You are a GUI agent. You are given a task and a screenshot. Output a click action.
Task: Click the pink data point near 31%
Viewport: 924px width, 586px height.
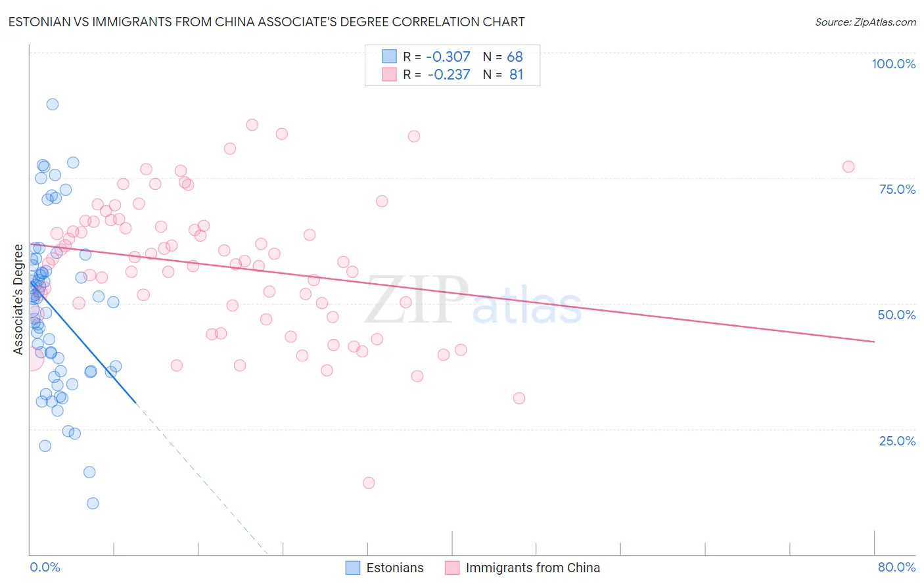[519, 398]
